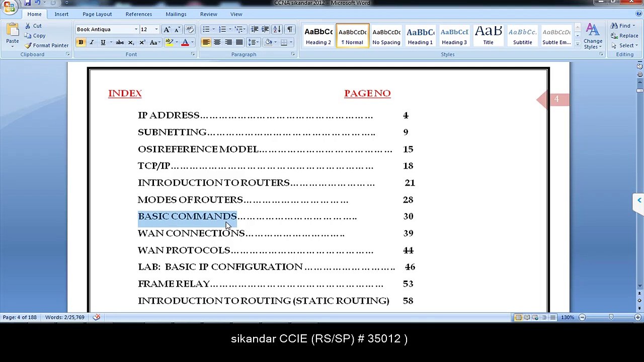This screenshot has height=362, width=644.
Task: Apply the Subtitle style
Action: [522, 36]
